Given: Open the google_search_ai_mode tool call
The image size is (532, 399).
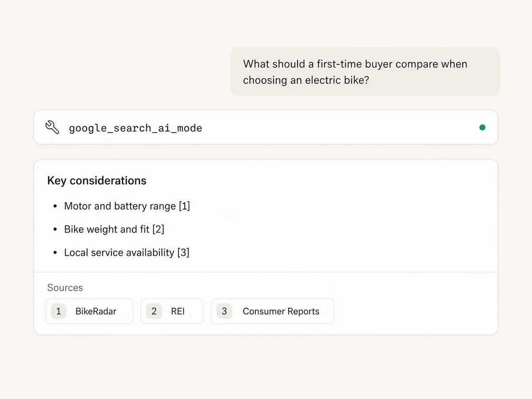Looking at the screenshot, I should (266, 127).
